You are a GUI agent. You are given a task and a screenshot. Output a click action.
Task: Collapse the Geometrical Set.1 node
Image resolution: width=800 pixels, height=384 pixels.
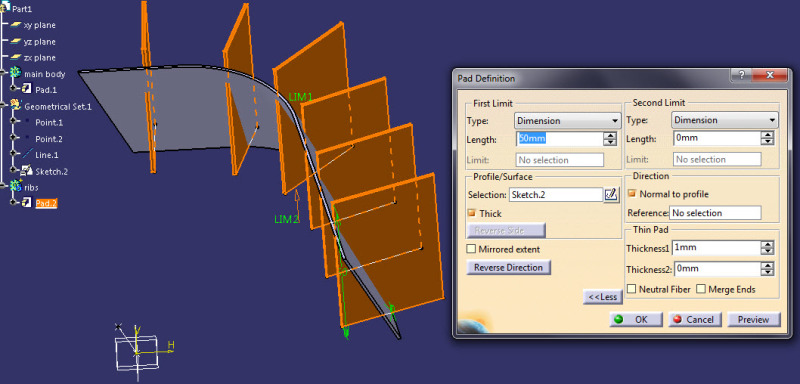click(x=3, y=106)
